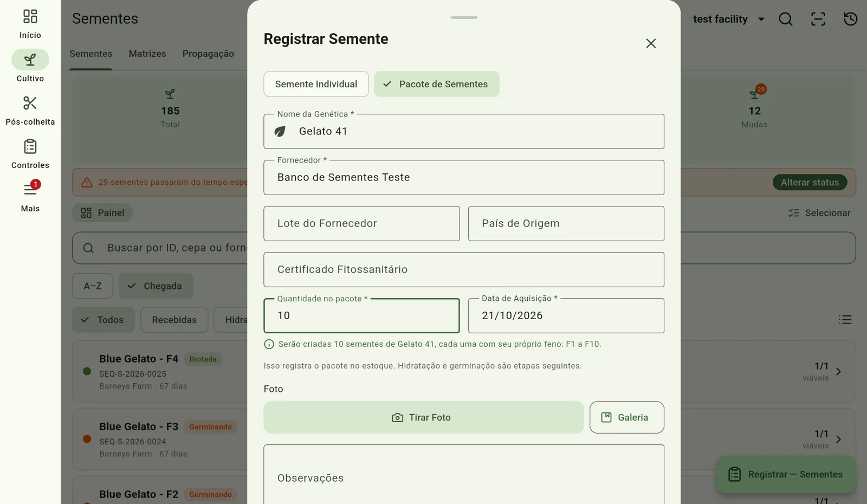This screenshot has height=504, width=867.
Task: Expand the Blue Gelato - F4 row chevron
Action: (838, 372)
